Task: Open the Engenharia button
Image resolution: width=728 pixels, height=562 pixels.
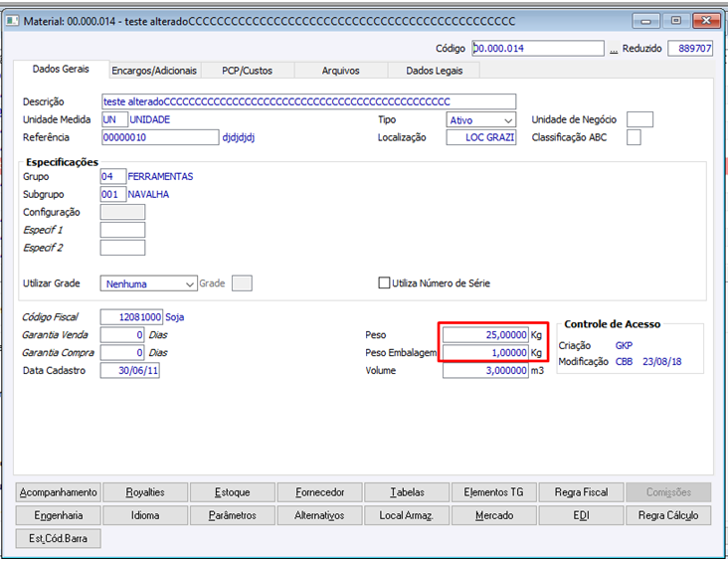Action: (58, 515)
